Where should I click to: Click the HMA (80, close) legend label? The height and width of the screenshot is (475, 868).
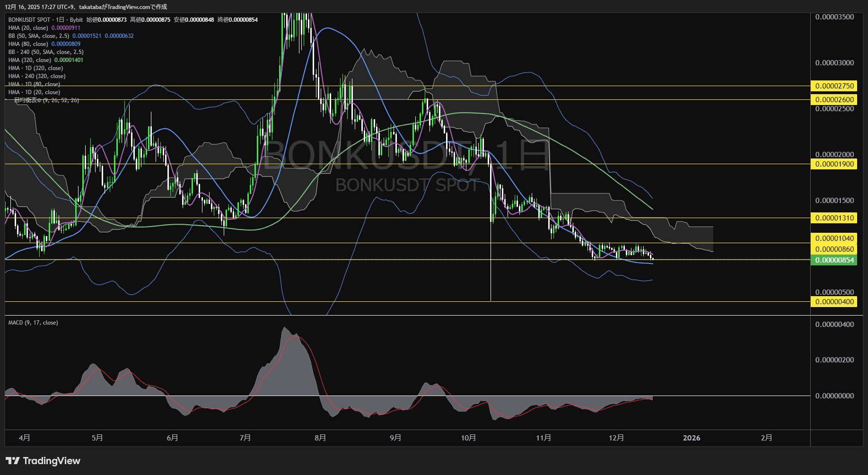(28, 44)
